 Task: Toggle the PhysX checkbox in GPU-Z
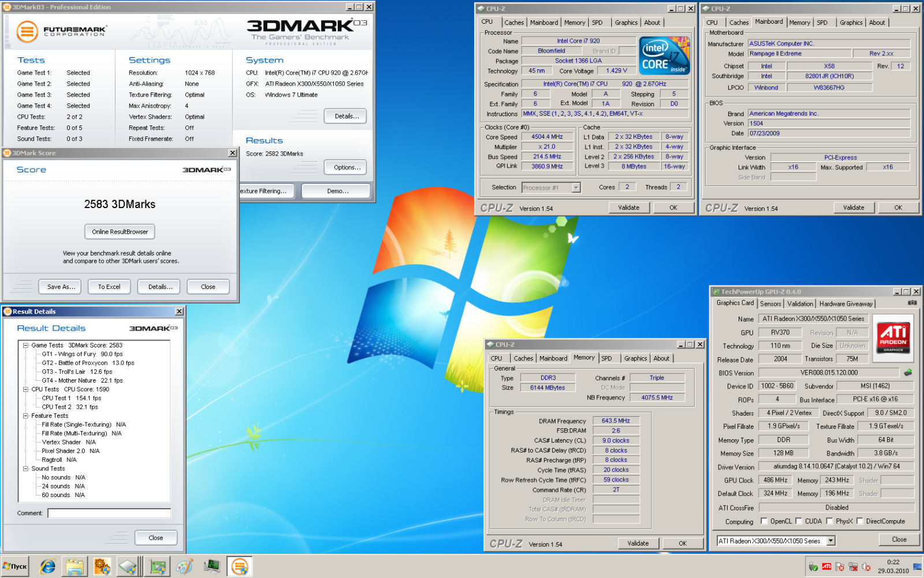tap(830, 521)
